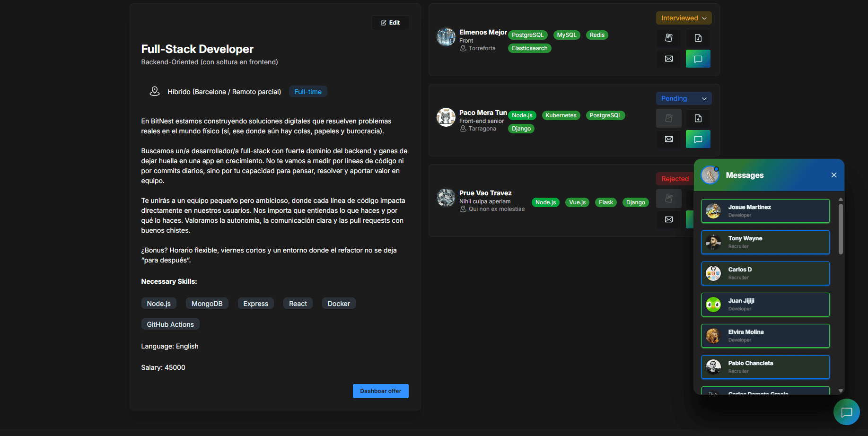The width and height of the screenshot is (868, 436).
Task: Close the Messages panel
Action: [833, 175]
